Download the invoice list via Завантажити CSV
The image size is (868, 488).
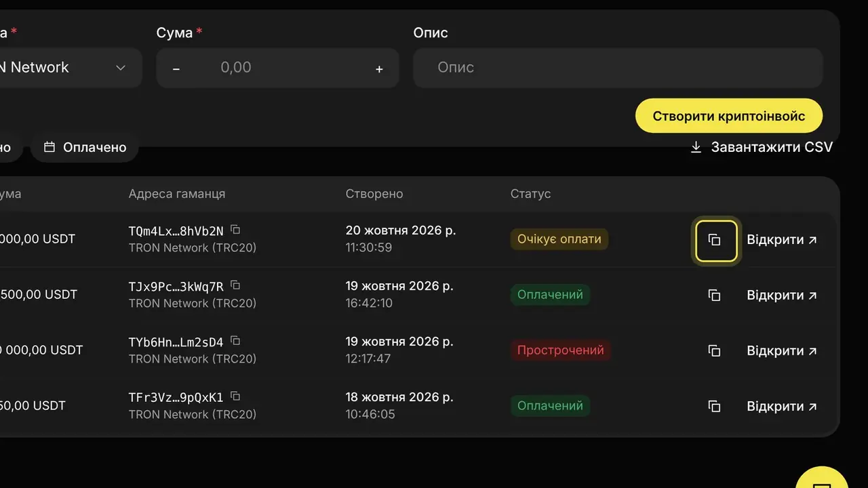[762, 147]
